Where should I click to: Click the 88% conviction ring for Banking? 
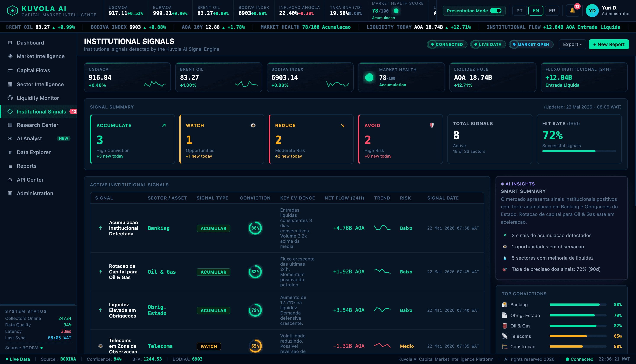click(x=255, y=228)
